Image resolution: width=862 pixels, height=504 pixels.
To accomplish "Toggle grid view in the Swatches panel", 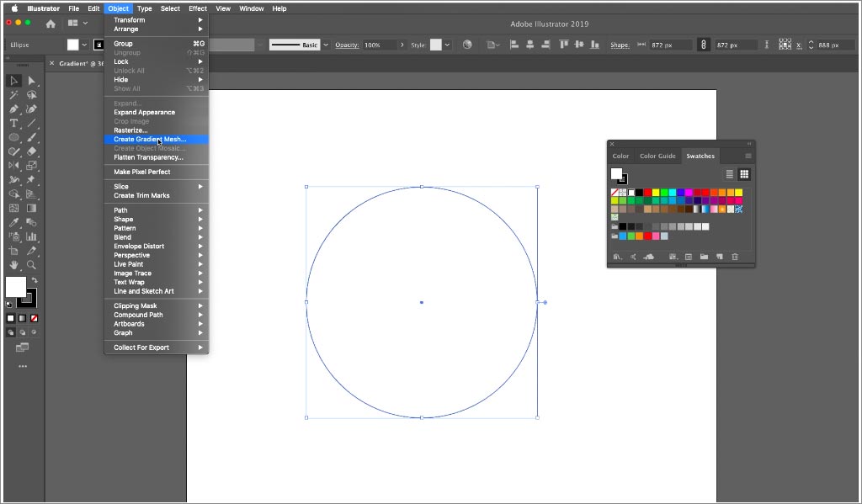I will click(x=745, y=173).
